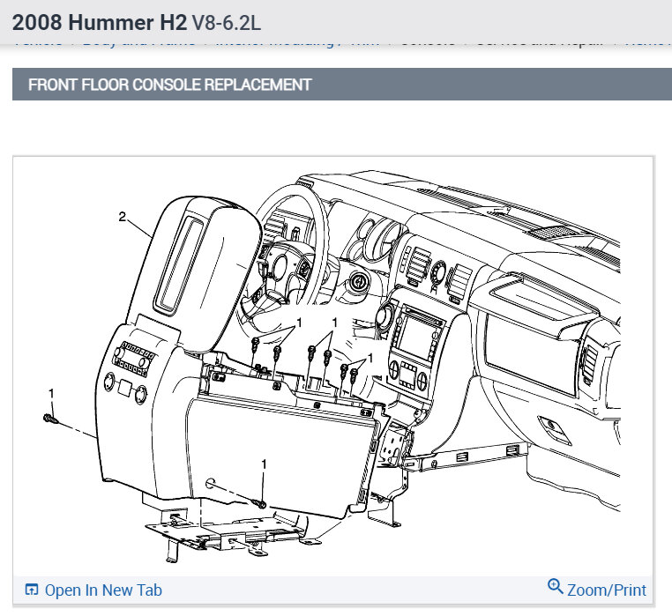Viewport: 672px width, 616px height.
Task: Select the 2008 Hummer H2 V8-6.2L title
Action: (x=137, y=22)
